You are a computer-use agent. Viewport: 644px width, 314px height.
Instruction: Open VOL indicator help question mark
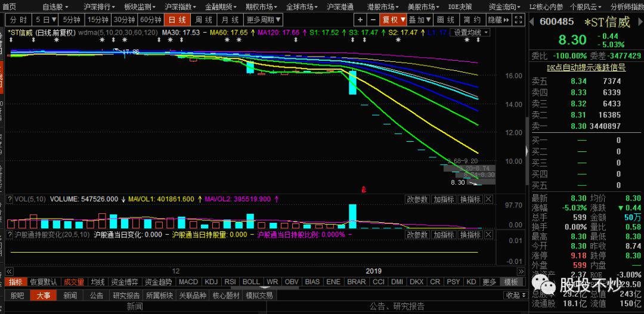pyautogui.click(x=10, y=199)
